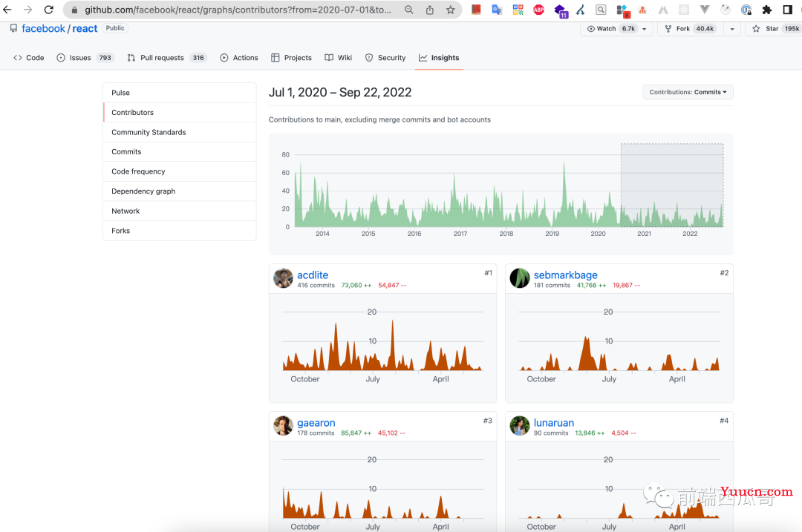Image resolution: width=802 pixels, height=532 pixels.
Task: Open the Adblock Plus ABP extension
Action: pos(538,10)
